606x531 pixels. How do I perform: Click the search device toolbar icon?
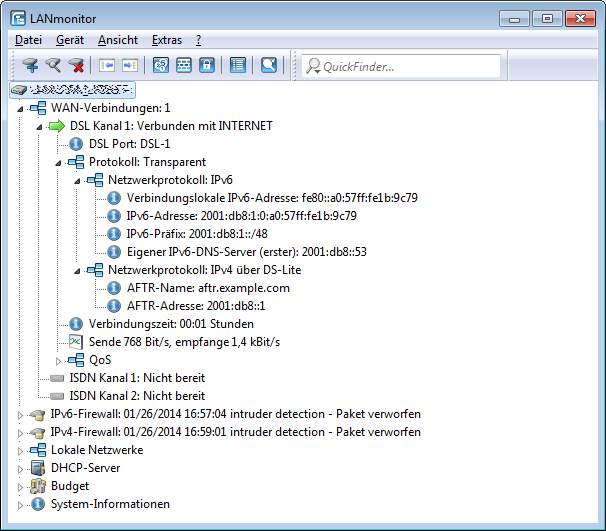(53, 66)
